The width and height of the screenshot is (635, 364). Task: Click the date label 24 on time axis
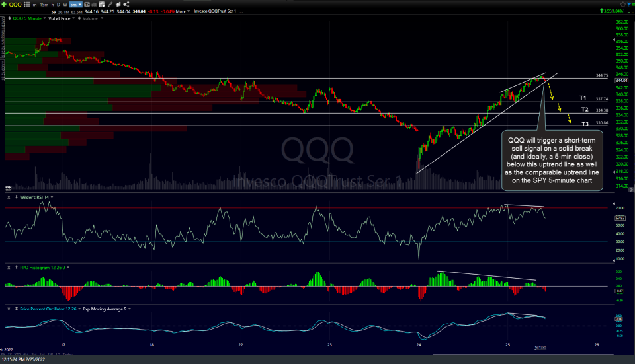point(419,345)
